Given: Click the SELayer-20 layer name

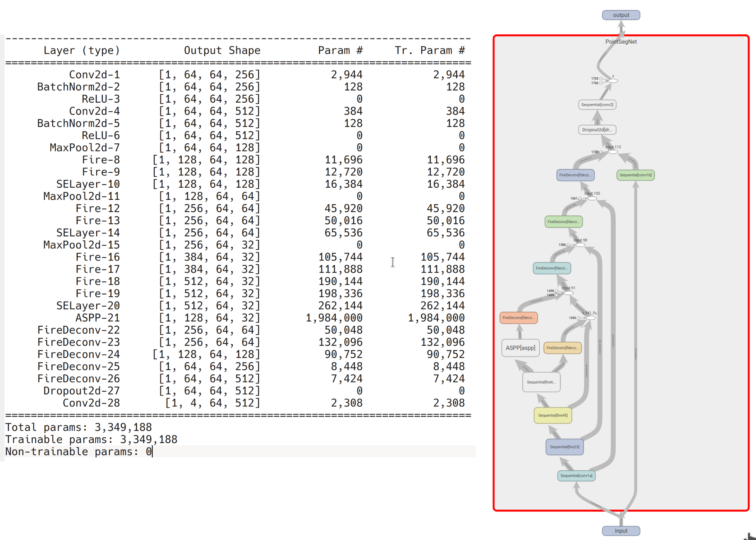Looking at the screenshot, I should (x=88, y=305).
